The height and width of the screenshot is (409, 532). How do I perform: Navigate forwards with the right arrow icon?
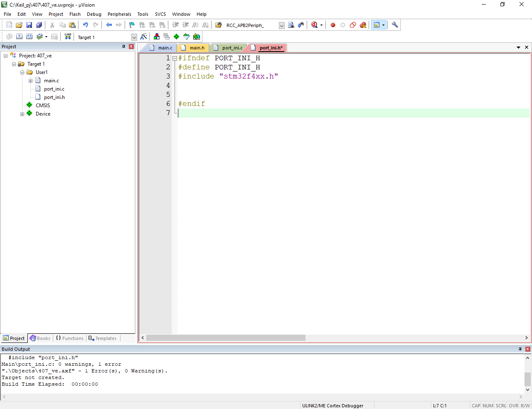coord(119,25)
